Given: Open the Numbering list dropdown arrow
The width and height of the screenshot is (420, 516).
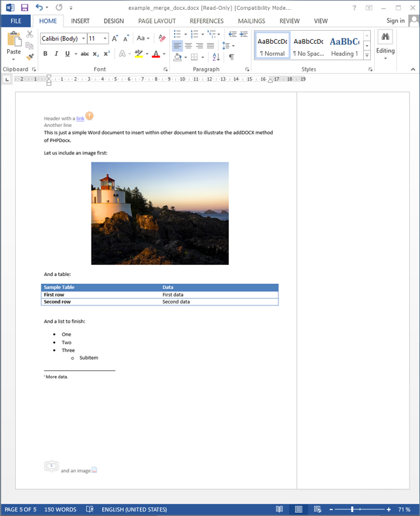Looking at the screenshot, I should pyautogui.click(x=203, y=34).
